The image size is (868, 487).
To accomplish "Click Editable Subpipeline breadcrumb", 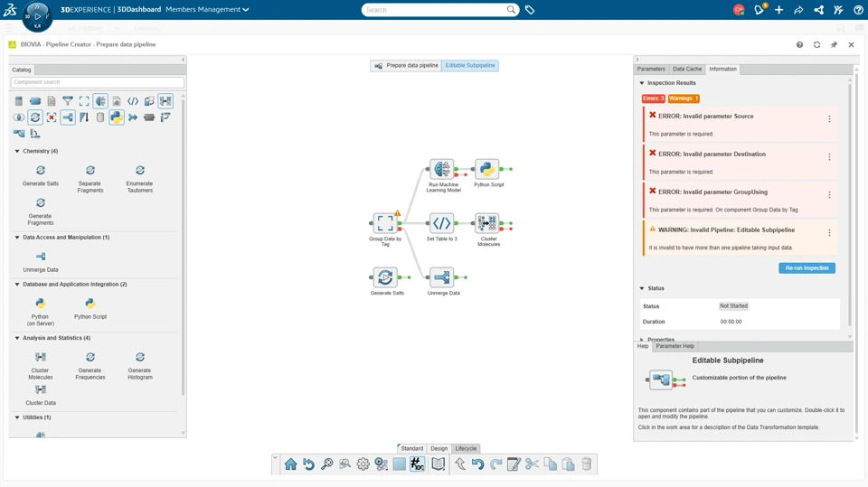I will pyautogui.click(x=470, y=65).
